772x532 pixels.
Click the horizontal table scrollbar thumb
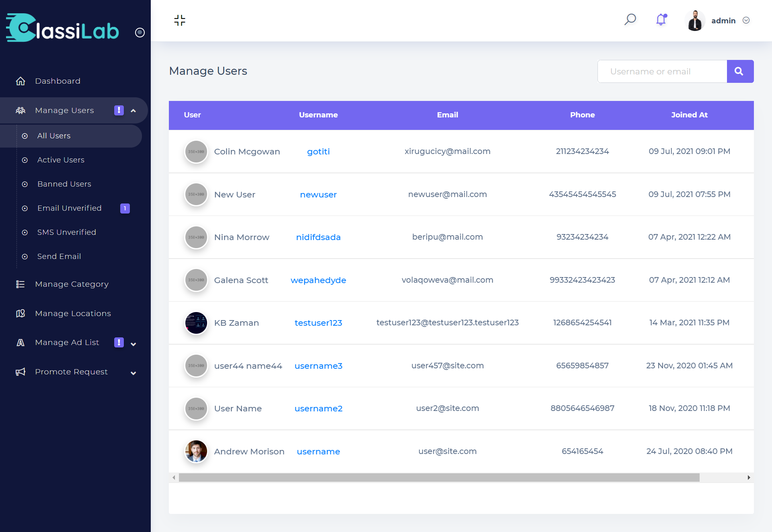point(439,477)
